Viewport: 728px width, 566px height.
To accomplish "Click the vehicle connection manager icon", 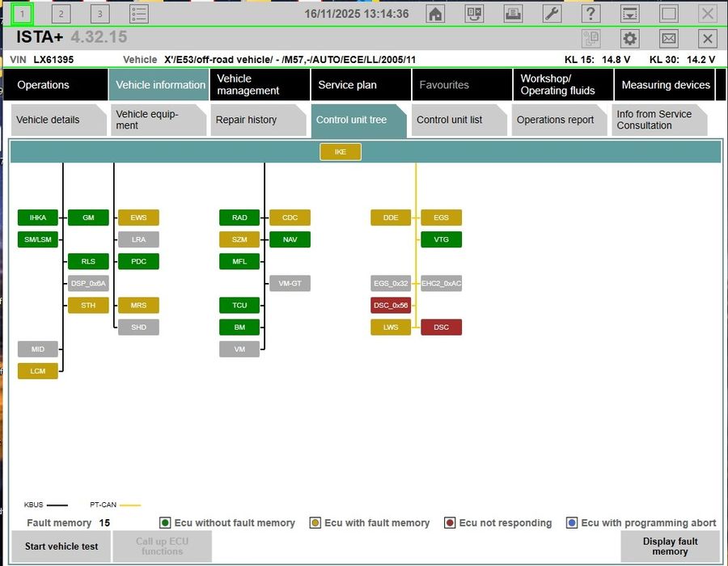I will click(474, 14).
